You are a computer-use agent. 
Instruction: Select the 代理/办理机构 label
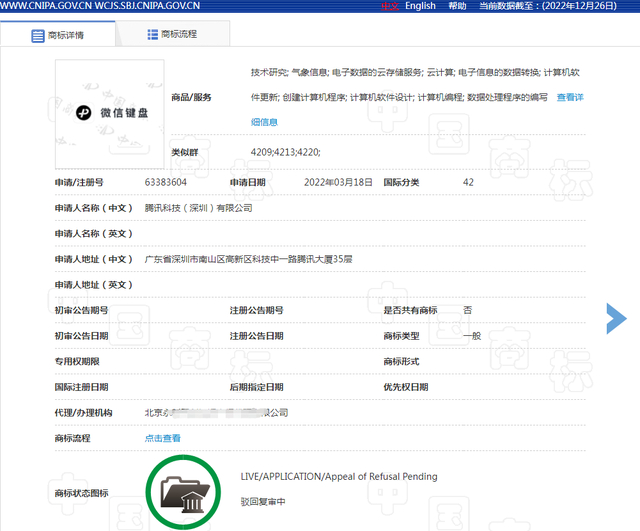(83, 413)
